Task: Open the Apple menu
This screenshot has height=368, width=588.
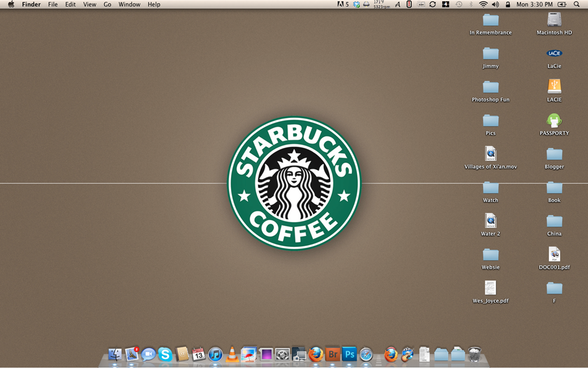Action: (x=11, y=5)
